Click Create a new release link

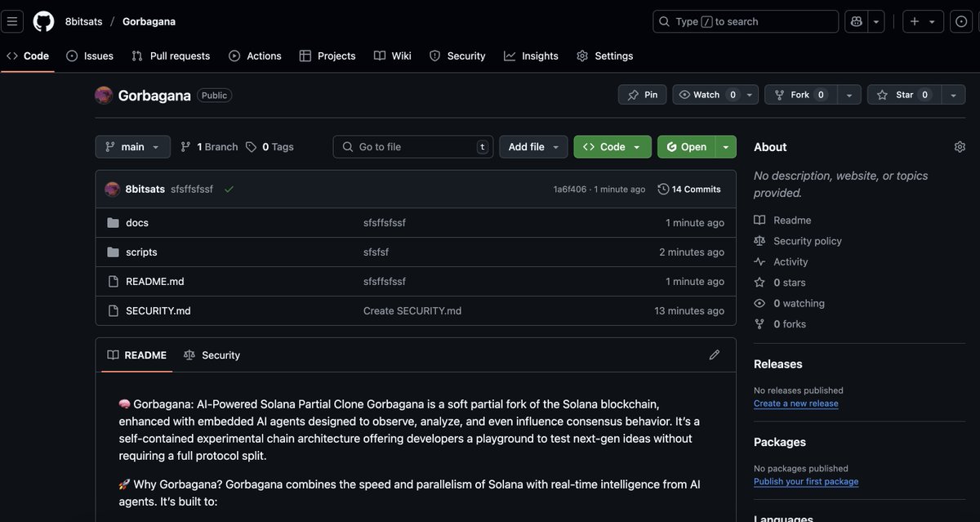point(796,404)
